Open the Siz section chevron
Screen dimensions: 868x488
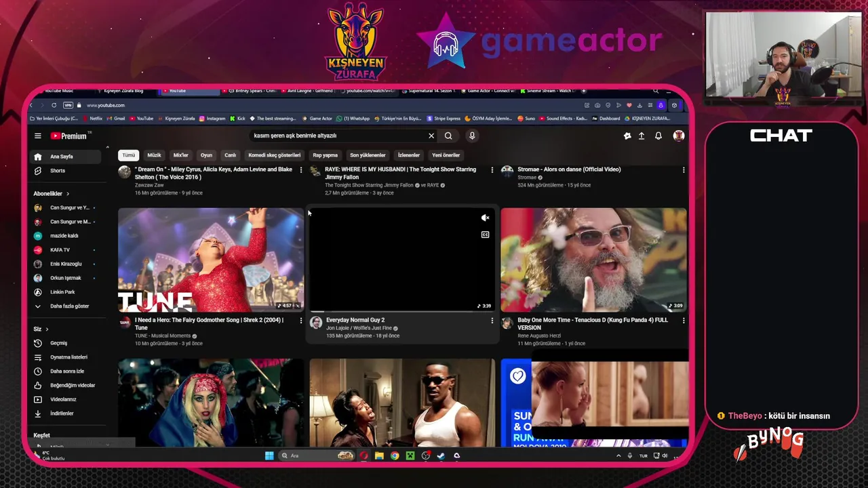[x=47, y=329]
